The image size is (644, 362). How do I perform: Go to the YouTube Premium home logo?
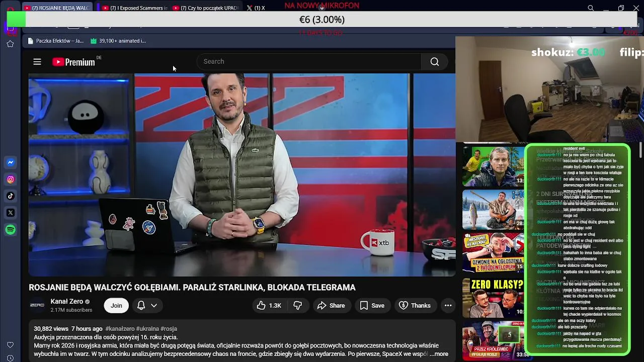73,62
